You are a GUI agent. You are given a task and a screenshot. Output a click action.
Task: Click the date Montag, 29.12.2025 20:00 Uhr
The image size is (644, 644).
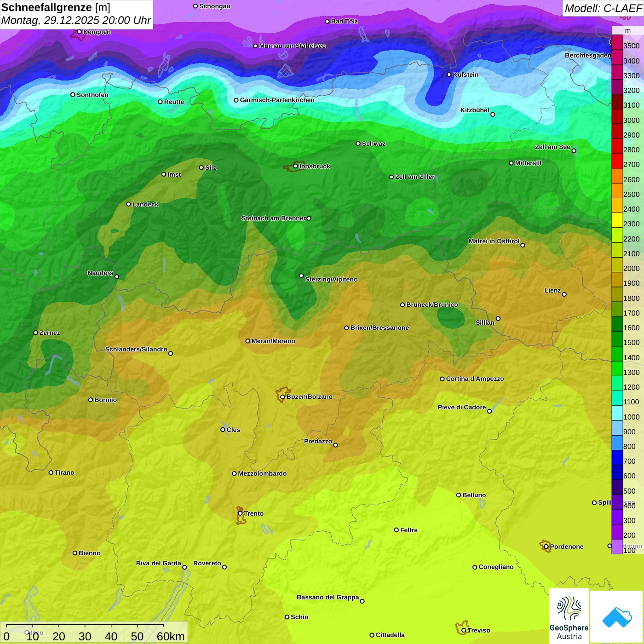coord(76,21)
